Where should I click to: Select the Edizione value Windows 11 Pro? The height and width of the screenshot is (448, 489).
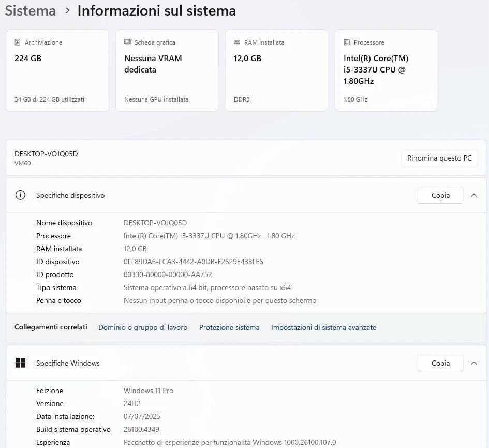[149, 391]
